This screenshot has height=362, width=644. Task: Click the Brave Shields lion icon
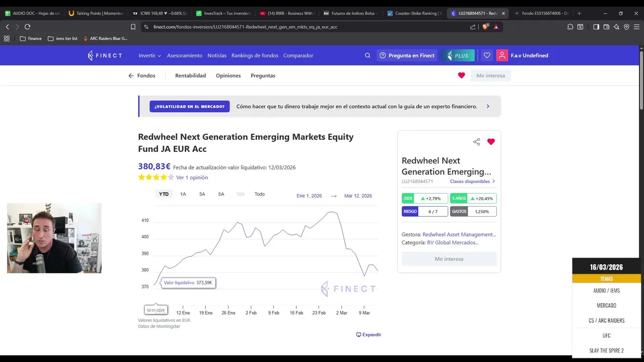485,27
